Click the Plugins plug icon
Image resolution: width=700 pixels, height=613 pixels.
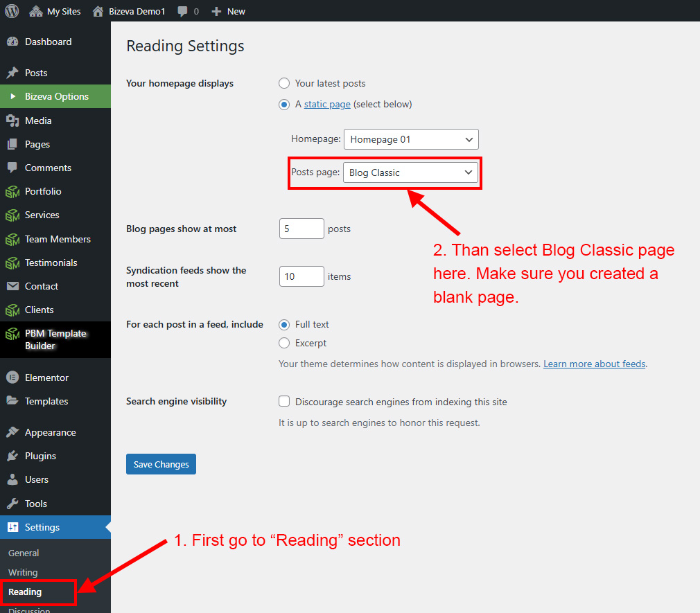[x=12, y=456]
